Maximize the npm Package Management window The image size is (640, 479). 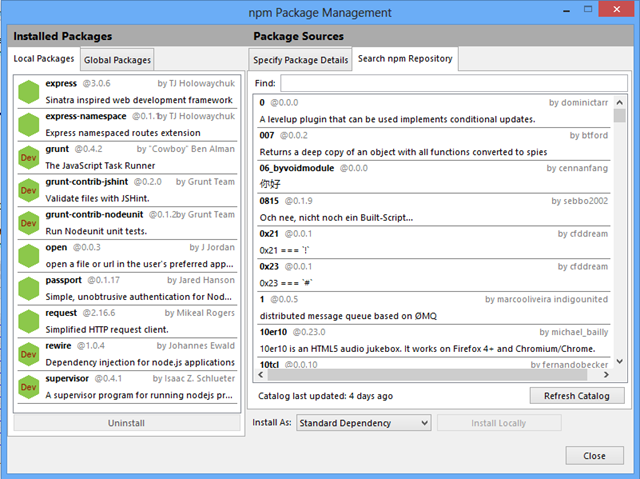click(588, 9)
